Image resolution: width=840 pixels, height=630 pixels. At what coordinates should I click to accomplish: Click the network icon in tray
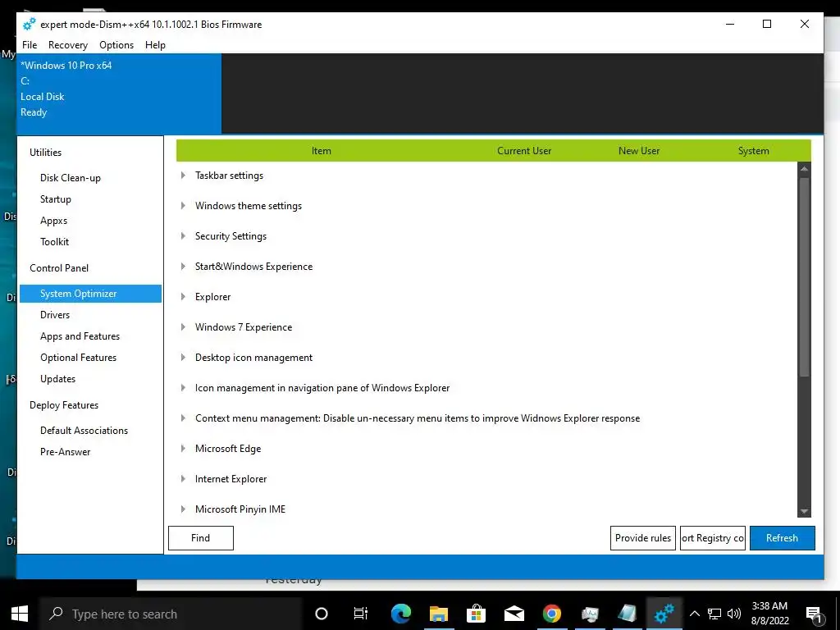point(714,614)
